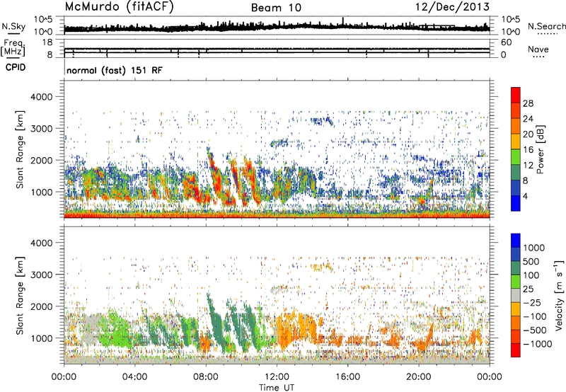Click the 'Time UT' axis title

pos(277,388)
